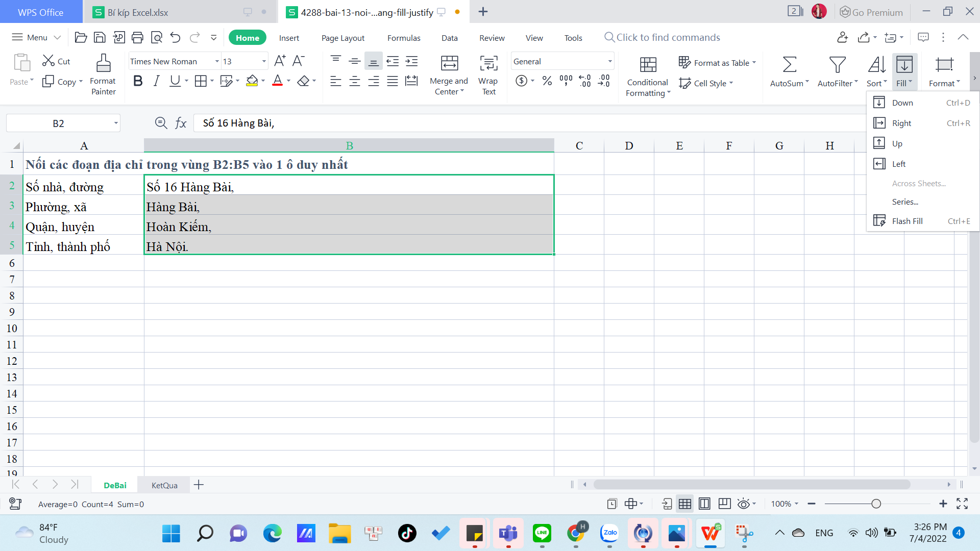Click the Merge and Center icon
Image resolution: width=980 pixels, height=551 pixels.
click(449, 64)
